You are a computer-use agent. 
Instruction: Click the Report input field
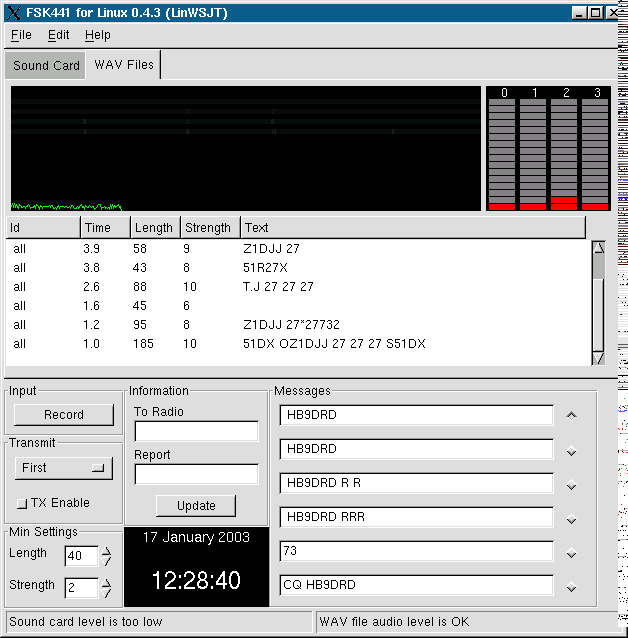(x=197, y=474)
